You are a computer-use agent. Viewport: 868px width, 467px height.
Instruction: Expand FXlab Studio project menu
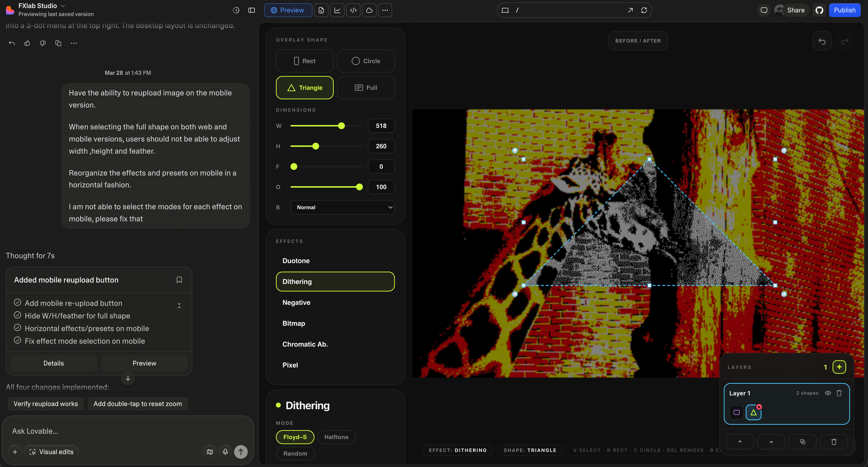[x=63, y=6]
